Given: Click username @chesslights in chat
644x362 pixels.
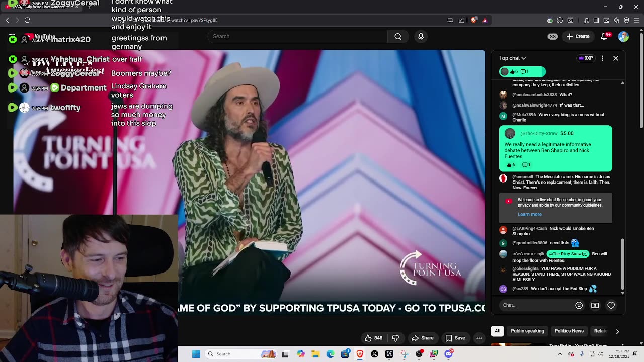Looking at the screenshot, I should click(525, 269).
